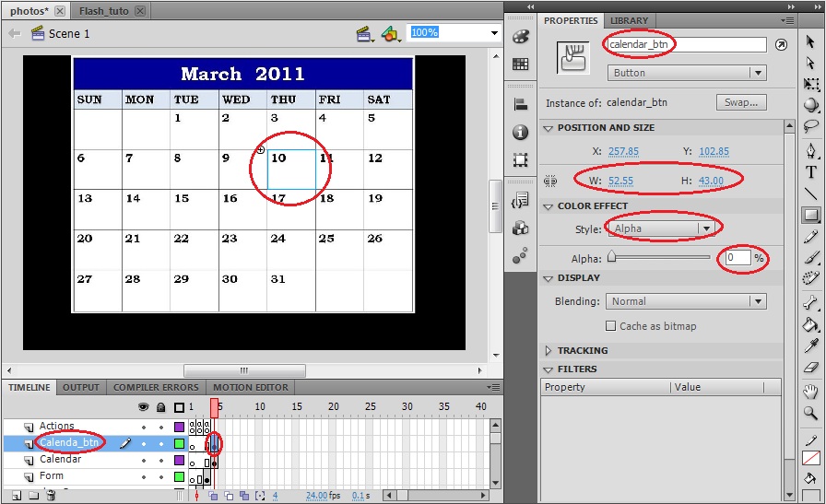Image resolution: width=826 pixels, height=504 pixels.
Task: Select the Hand tool
Action: click(x=810, y=392)
